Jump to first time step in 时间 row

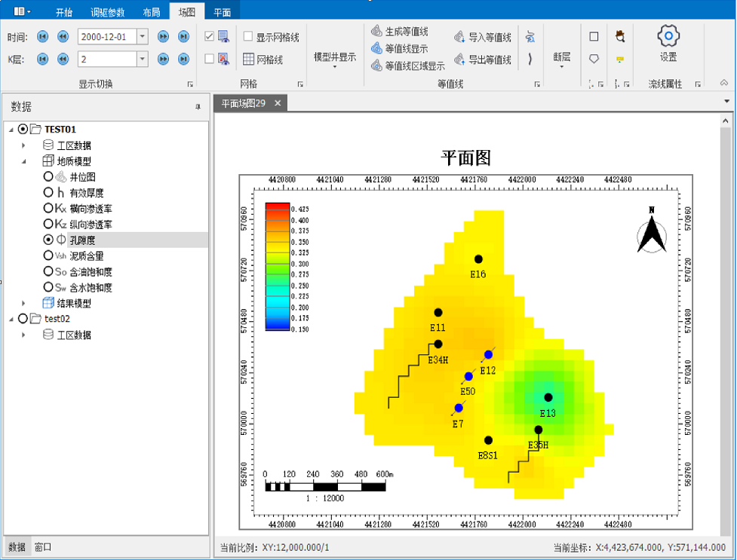(42, 36)
